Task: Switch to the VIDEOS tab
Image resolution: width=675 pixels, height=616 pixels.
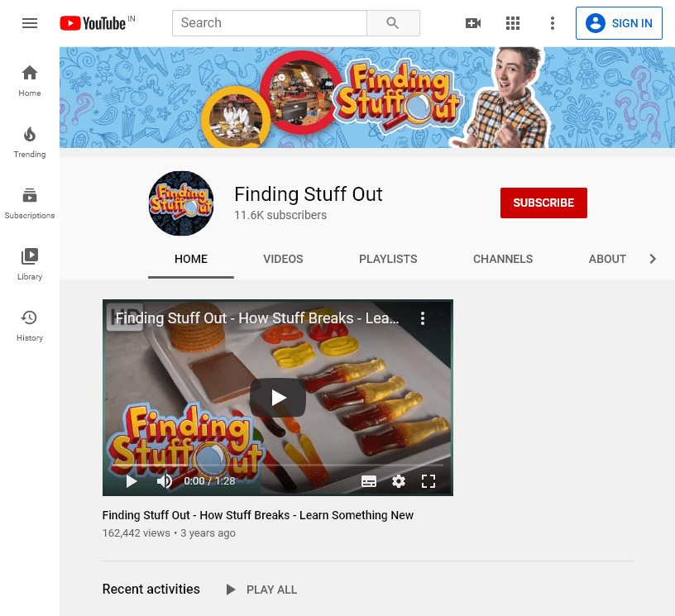Action: pos(283,259)
